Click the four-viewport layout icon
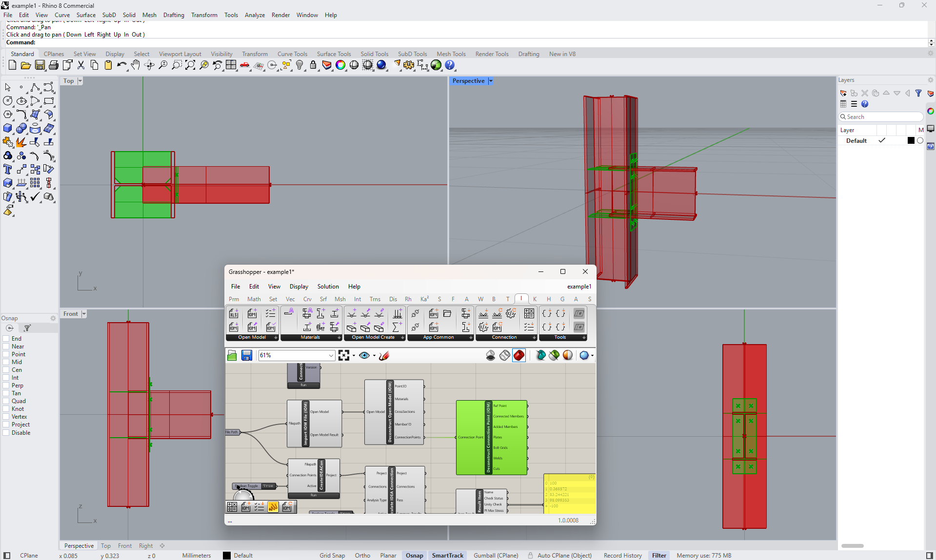This screenshot has height=560, width=936. click(x=231, y=65)
